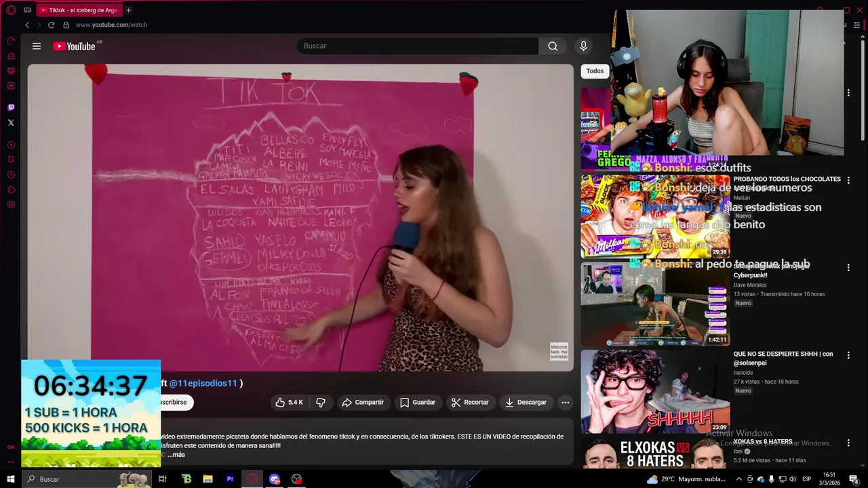
Task: Open GX Control speedometer in sidebar
Action: pos(11,41)
